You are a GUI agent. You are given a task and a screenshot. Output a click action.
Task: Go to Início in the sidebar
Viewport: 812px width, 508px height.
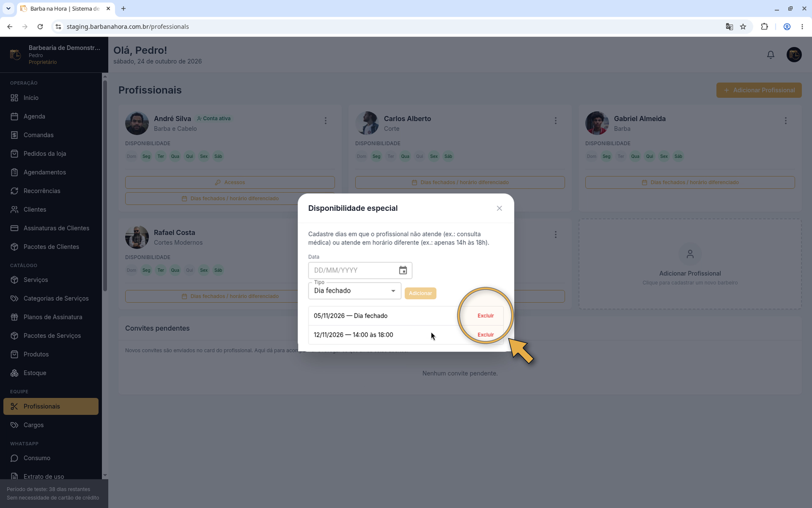pos(51,98)
